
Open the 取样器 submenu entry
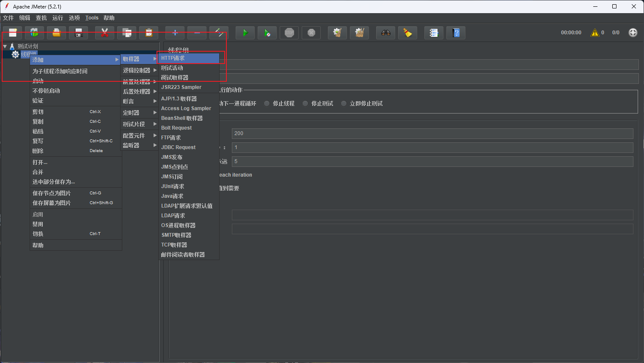(140, 59)
